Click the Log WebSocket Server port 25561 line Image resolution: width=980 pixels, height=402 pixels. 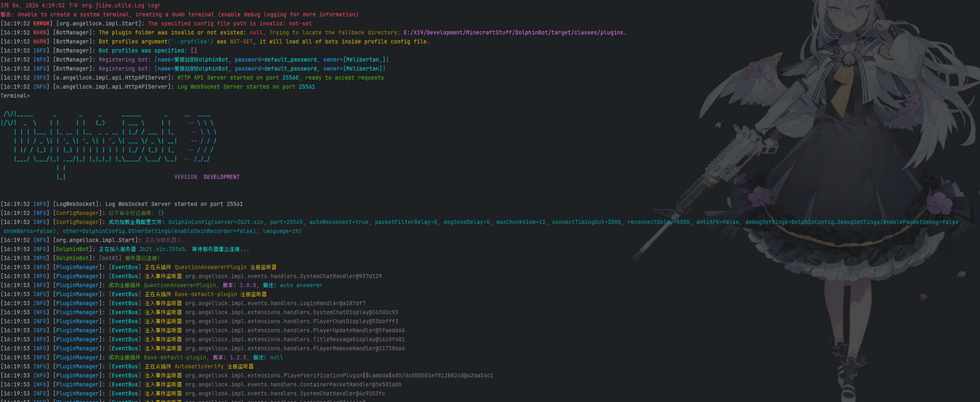[x=246, y=87]
